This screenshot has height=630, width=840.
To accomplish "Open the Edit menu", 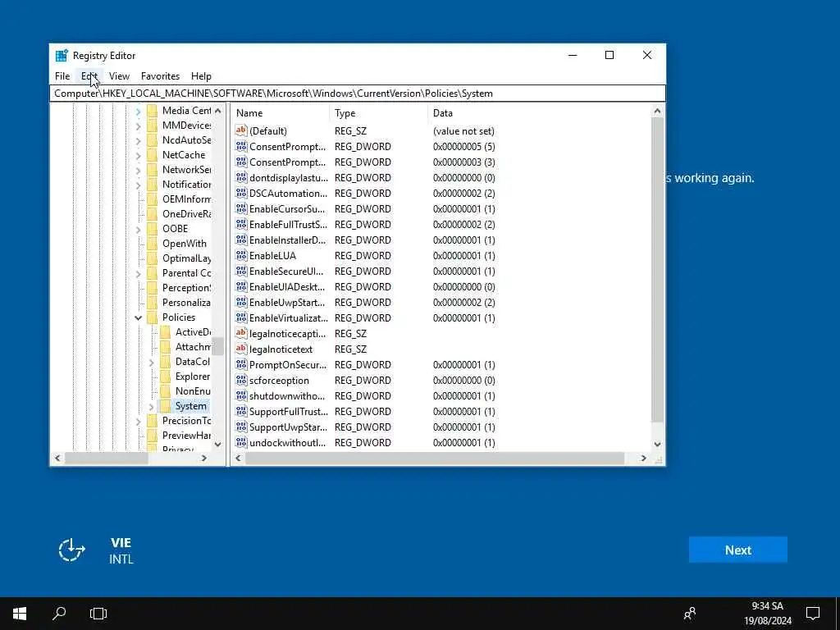I will pyautogui.click(x=89, y=76).
